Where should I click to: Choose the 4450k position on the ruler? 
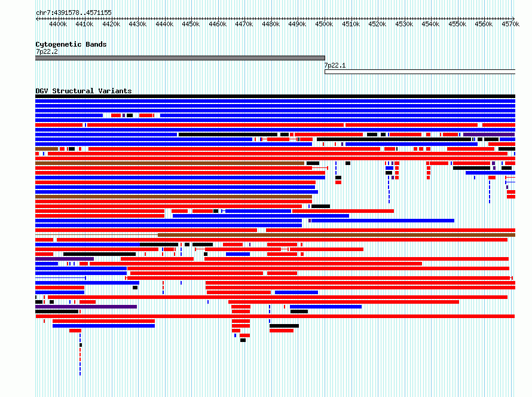[191, 24]
